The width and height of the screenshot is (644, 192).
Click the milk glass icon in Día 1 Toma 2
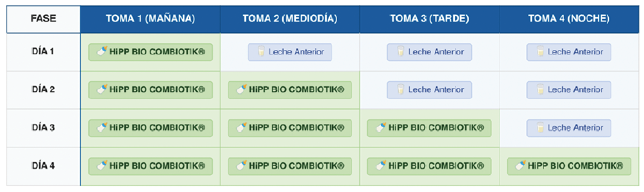(x=261, y=52)
